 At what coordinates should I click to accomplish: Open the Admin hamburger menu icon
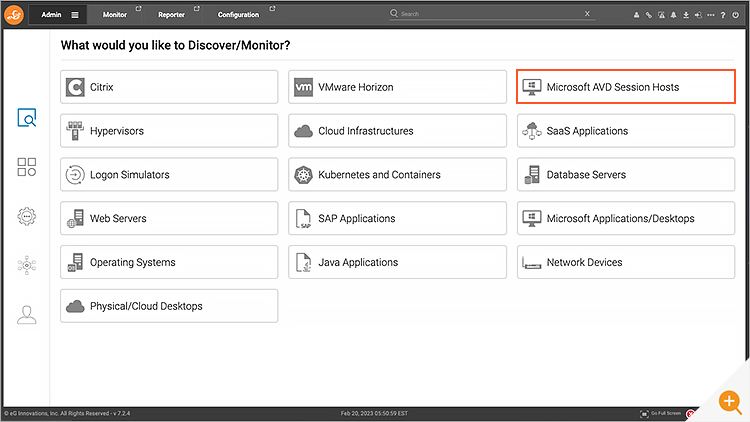(75, 15)
